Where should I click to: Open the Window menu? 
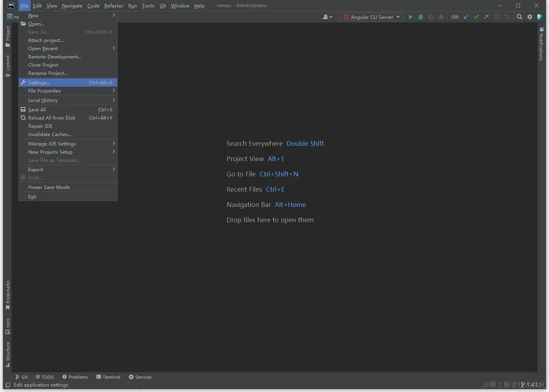180,5
